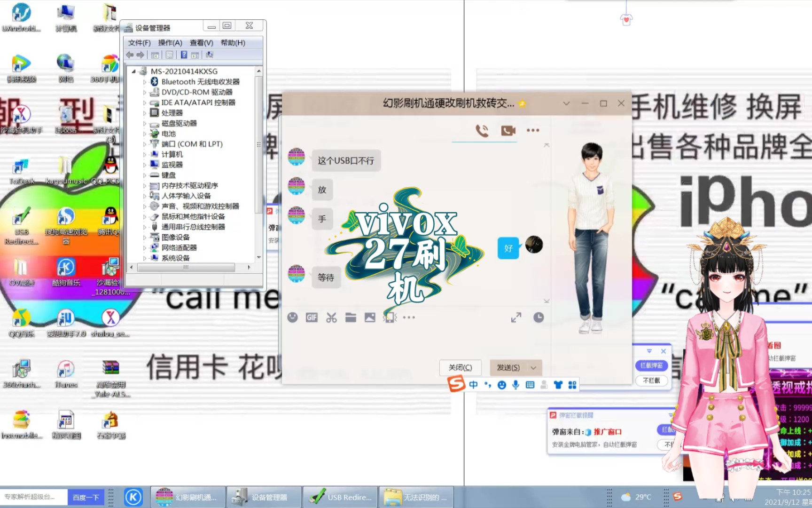
Task: Open the 设备管理器 taskbar button
Action: click(x=263, y=497)
